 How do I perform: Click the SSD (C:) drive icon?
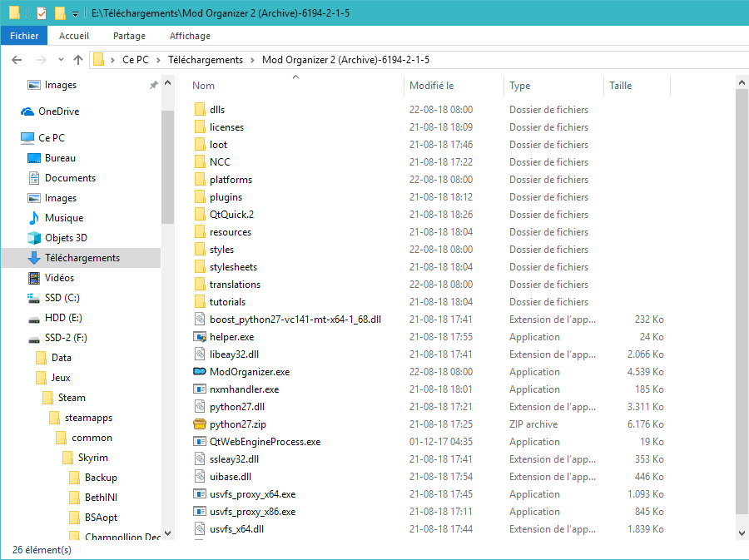pyautogui.click(x=33, y=298)
